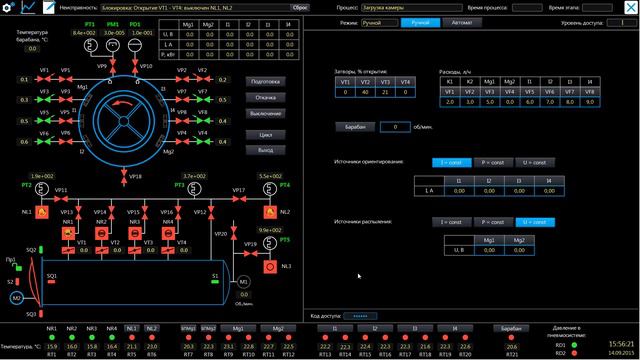Click the PD1 gauge symbol
This screenshot has height=360, width=640.
[x=135, y=45]
